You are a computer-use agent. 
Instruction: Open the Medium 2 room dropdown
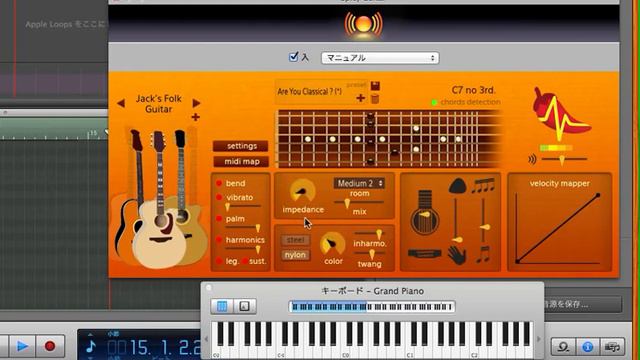tap(359, 183)
